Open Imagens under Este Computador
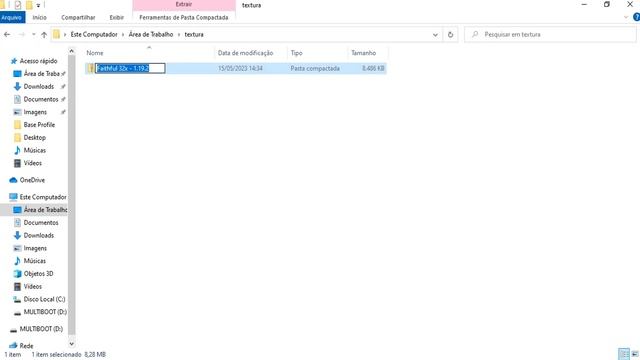The image size is (640, 360). (35, 248)
